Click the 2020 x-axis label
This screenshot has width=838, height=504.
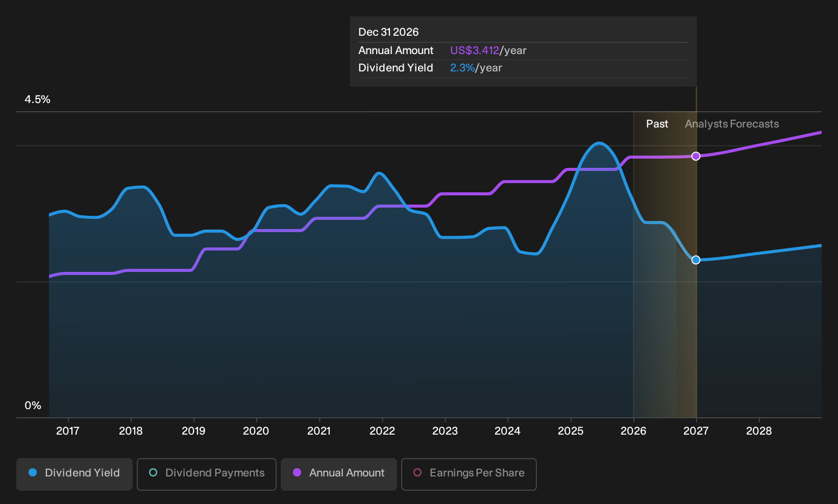(256, 431)
